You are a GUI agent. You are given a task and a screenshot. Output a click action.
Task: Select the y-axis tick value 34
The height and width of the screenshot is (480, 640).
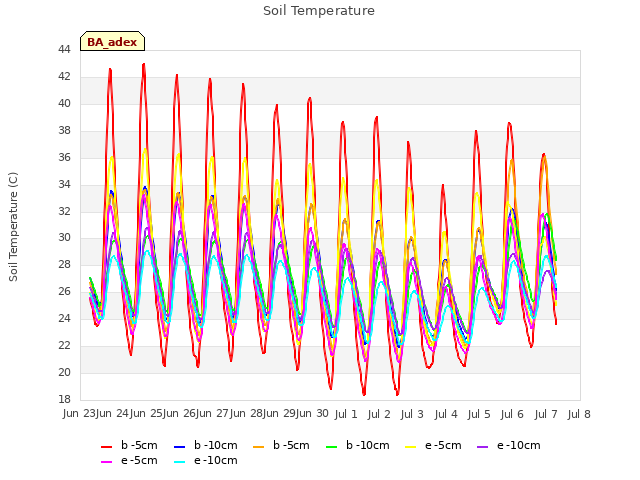coord(64,184)
